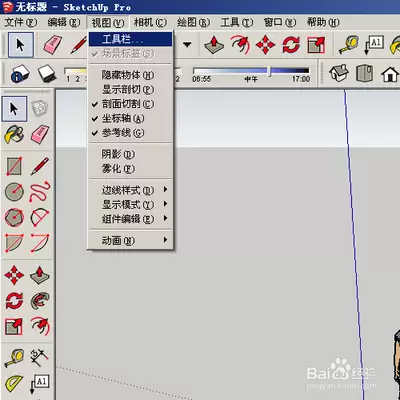The image size is (400, 400).
Task: Open the 帮助(H) help menu
Action: pos(323,23)
